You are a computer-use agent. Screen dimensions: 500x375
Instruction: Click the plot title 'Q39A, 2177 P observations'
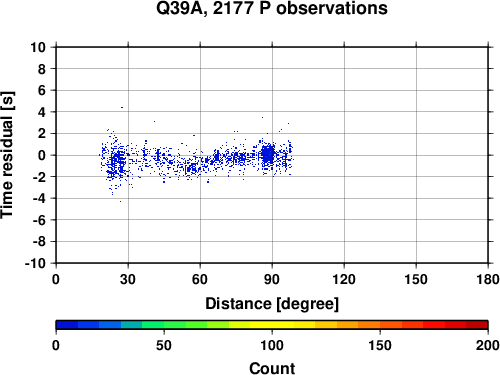(272, 8)
